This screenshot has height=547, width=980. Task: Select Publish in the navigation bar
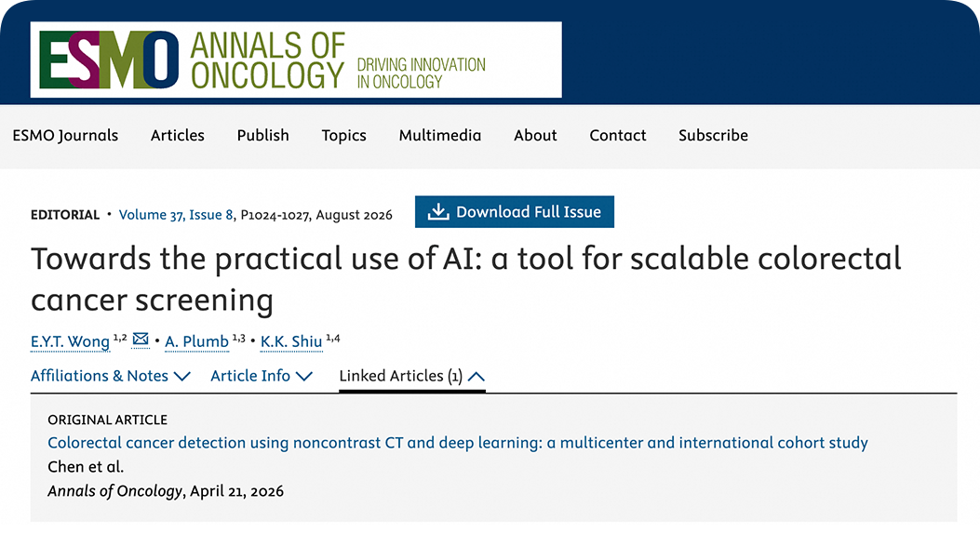pos(263,136)
